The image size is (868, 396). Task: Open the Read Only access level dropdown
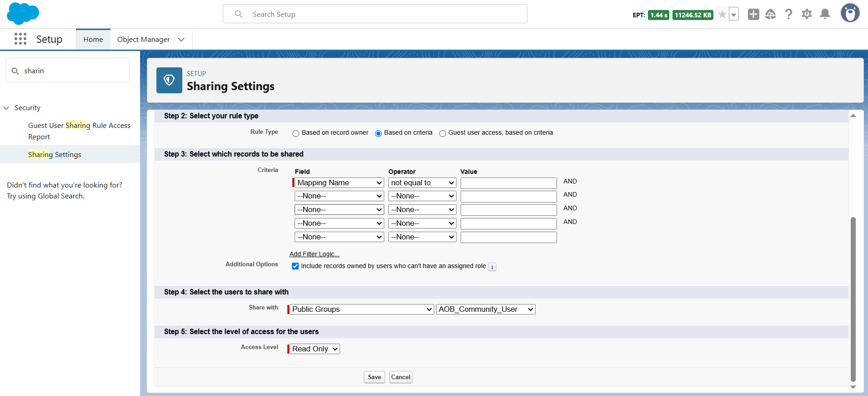point(315,349)
